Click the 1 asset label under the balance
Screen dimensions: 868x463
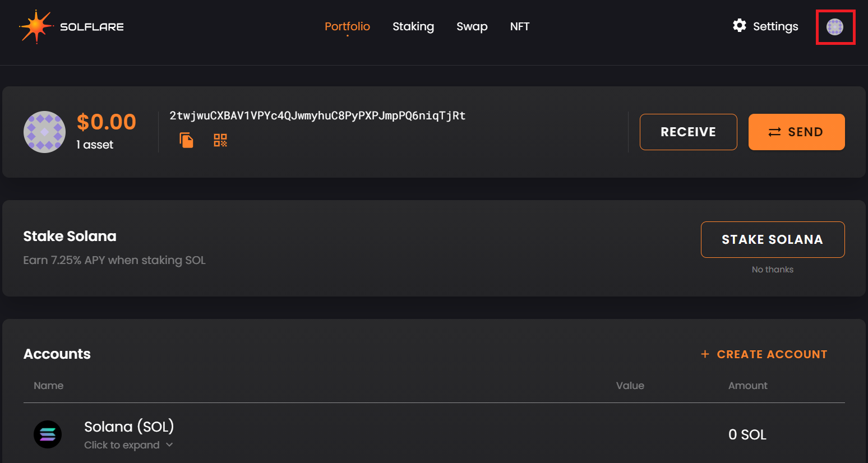tap(95, 144)
